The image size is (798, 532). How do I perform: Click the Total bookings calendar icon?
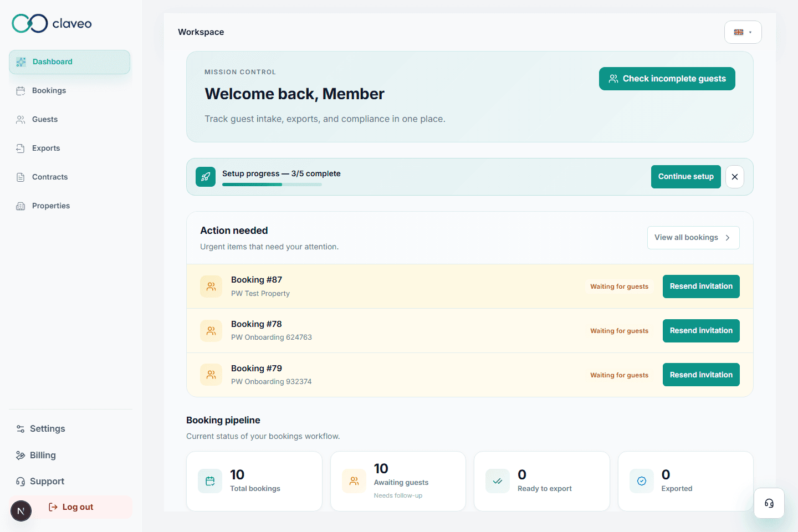[x=210, y=481]
